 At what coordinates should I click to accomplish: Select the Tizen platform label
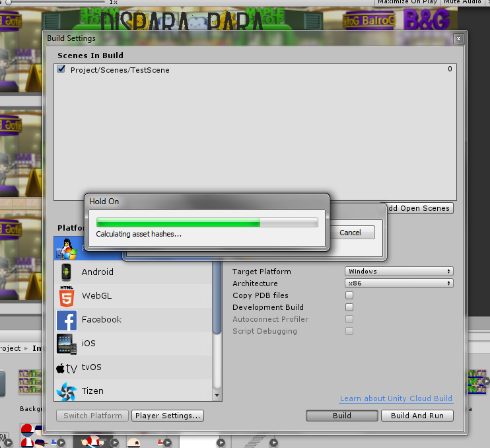[x=92, y=391]
